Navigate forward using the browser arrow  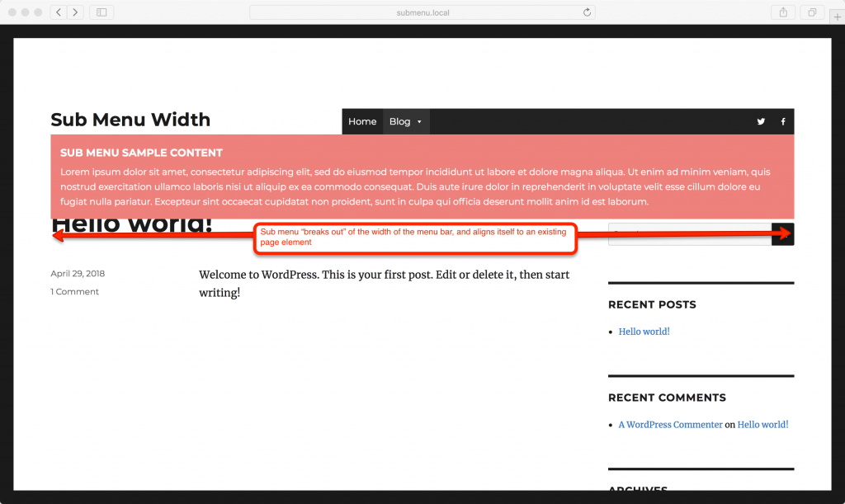(75, 12)
